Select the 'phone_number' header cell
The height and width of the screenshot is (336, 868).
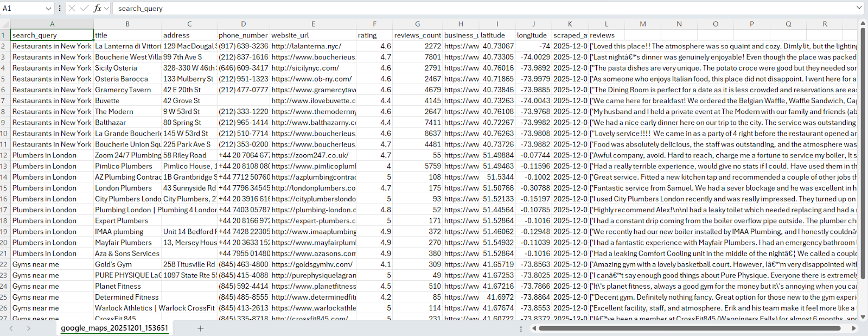click(244, 35)
